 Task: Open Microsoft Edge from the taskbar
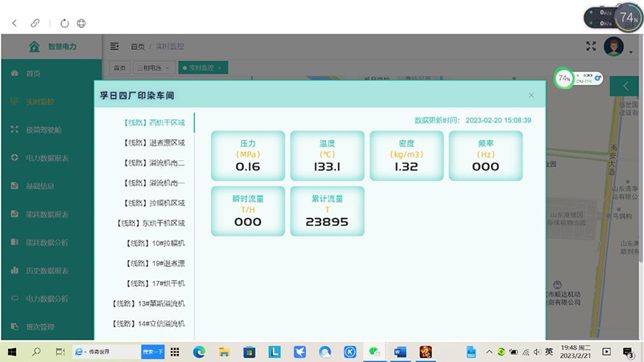199,352
